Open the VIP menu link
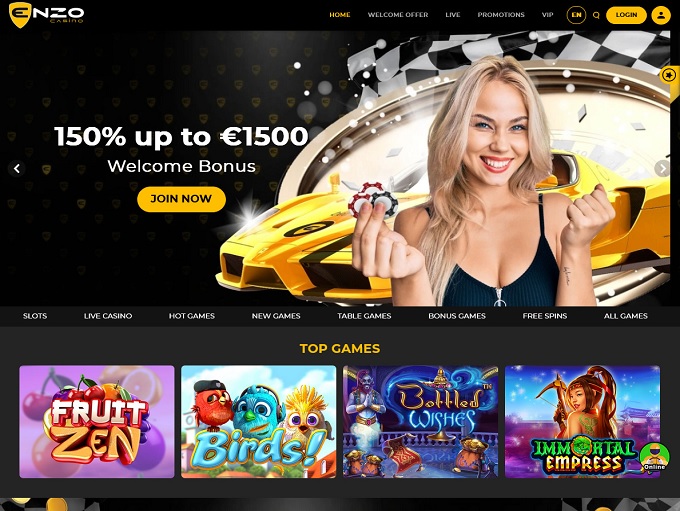This screenshot has width=680, height=511. pyautogui.click(x=547, y=15)
